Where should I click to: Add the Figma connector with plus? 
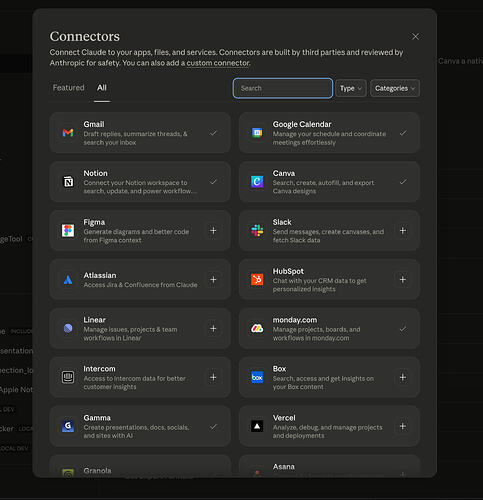tap(213, 230)
